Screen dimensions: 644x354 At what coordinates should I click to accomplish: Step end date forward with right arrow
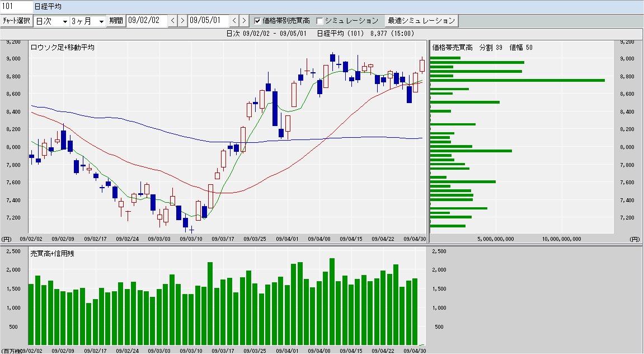[244, 21]
